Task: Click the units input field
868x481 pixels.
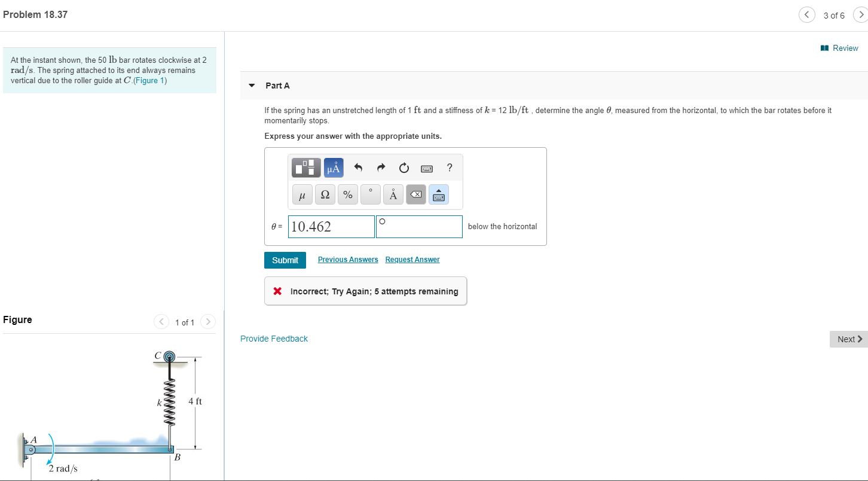Action: coord(419,227)
